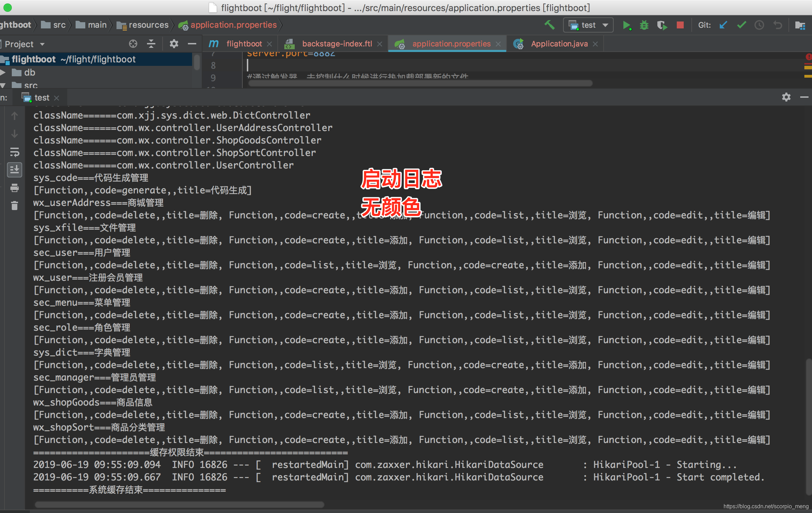Run with coverage using the shield icon
Viewport: 812px width, 513px height.
[662, 25]
